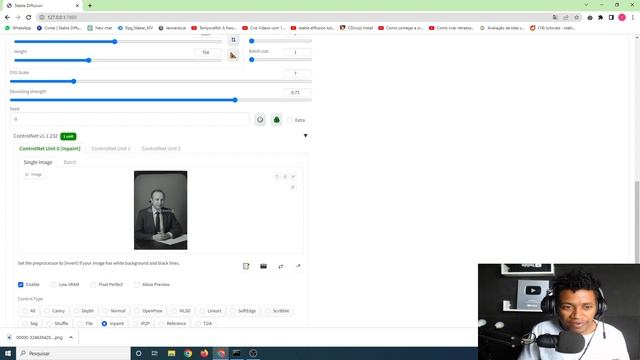
Task: Open the WhatsApp bookmark
Action: [18, 28]
